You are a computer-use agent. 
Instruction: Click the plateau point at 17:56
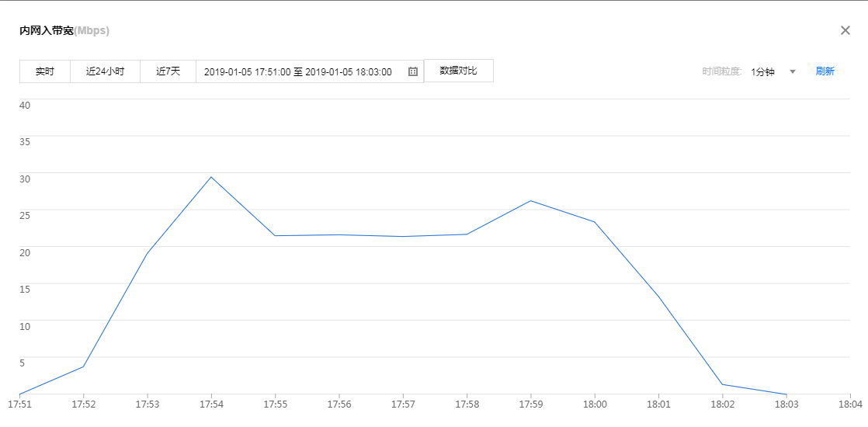[x=339, y=235]
